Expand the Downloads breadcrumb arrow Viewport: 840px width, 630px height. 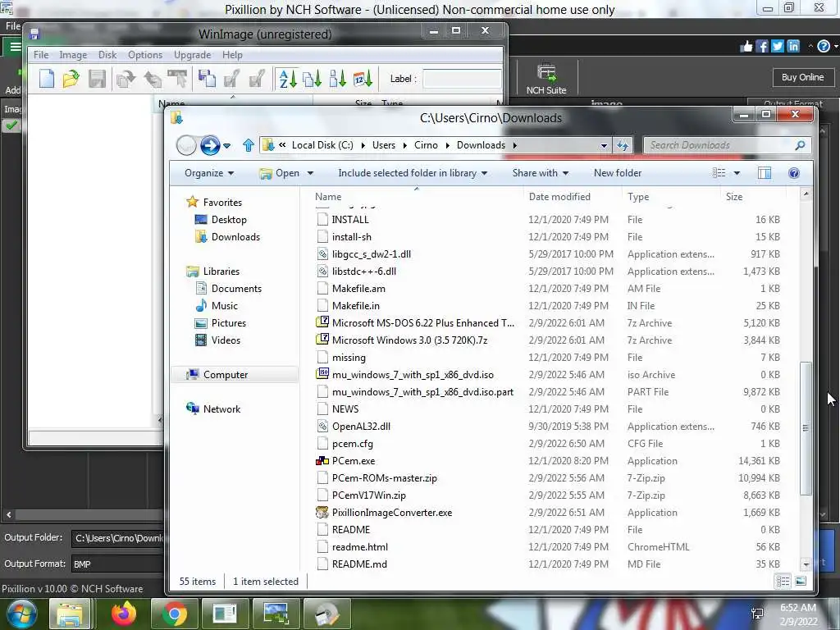click(x=515, y=145)
